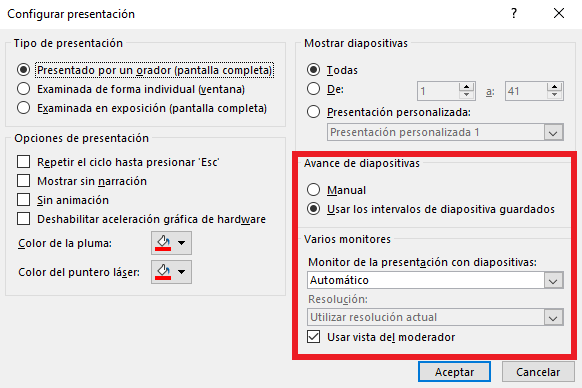Screen dimensions: 582x388
Task: Click the Cancelar button
Action: (538, 372)
